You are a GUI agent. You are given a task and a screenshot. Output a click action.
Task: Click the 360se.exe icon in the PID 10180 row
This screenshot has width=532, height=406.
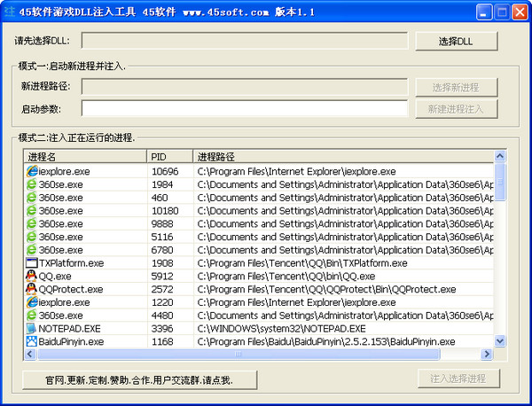[32, 211]
